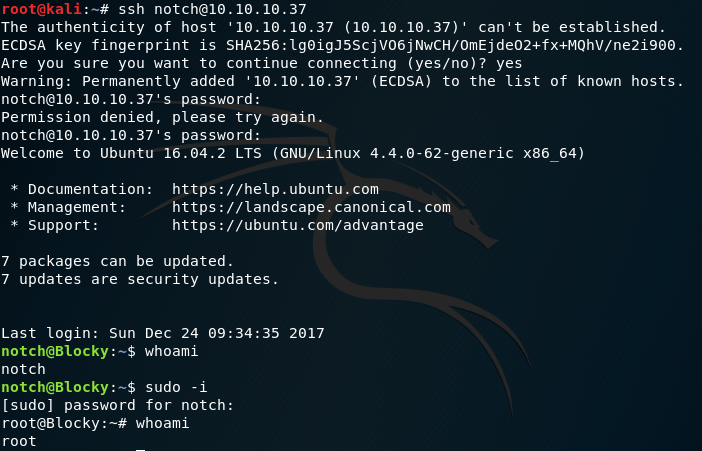Click the Last login timestamp line
This screenshot has height=451, width=702.
tap(163, 333)
